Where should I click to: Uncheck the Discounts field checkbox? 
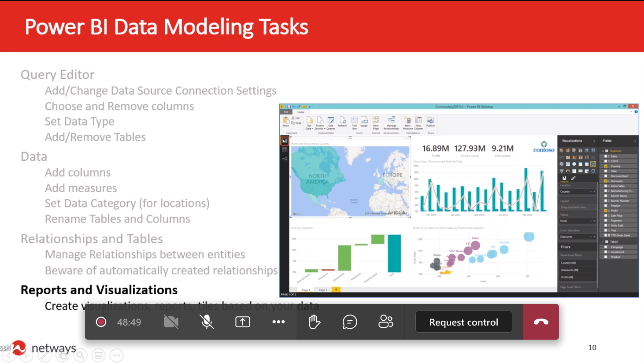click(606, 181)
